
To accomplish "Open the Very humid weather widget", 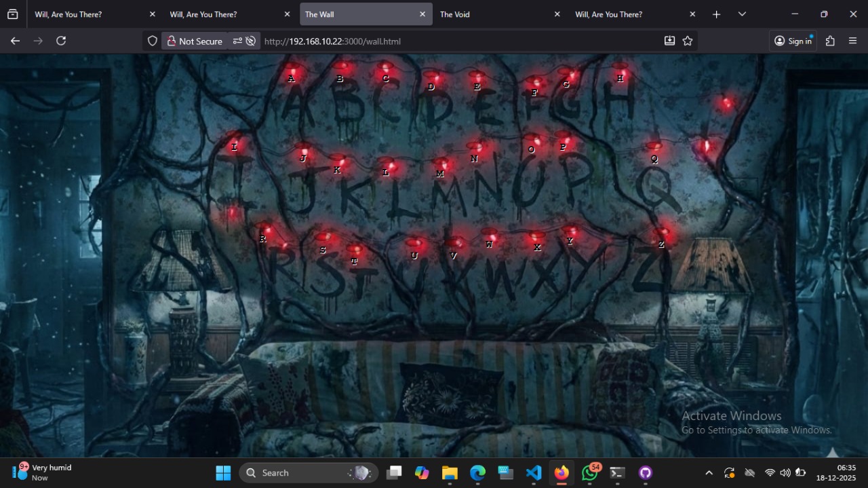I will click(x=42, y=472).
